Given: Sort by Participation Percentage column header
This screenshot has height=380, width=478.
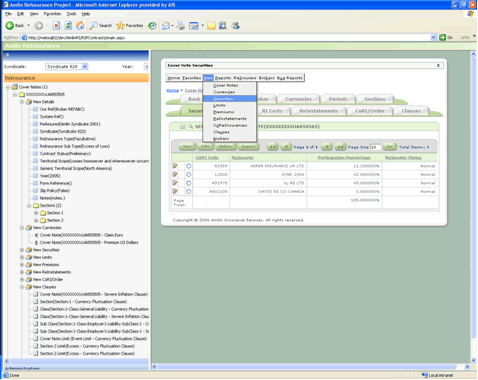Looking at the screenshot, I should tap(344, 158).
